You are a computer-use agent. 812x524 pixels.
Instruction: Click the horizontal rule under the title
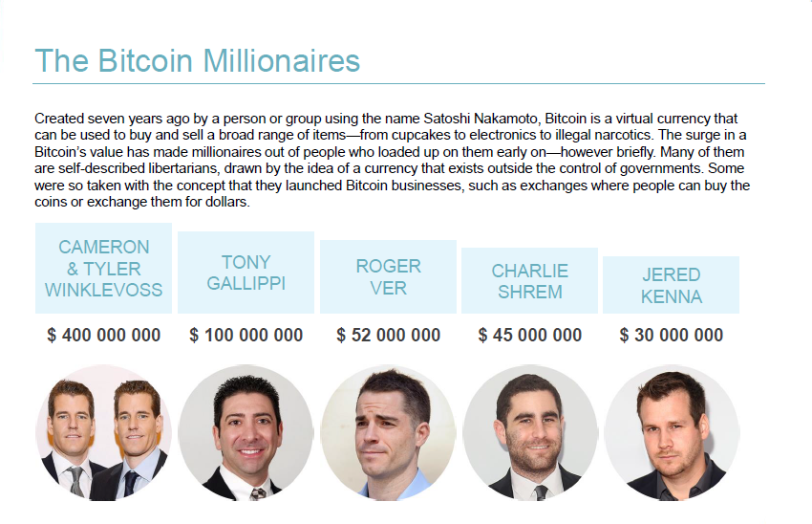(x=398, y=83)
